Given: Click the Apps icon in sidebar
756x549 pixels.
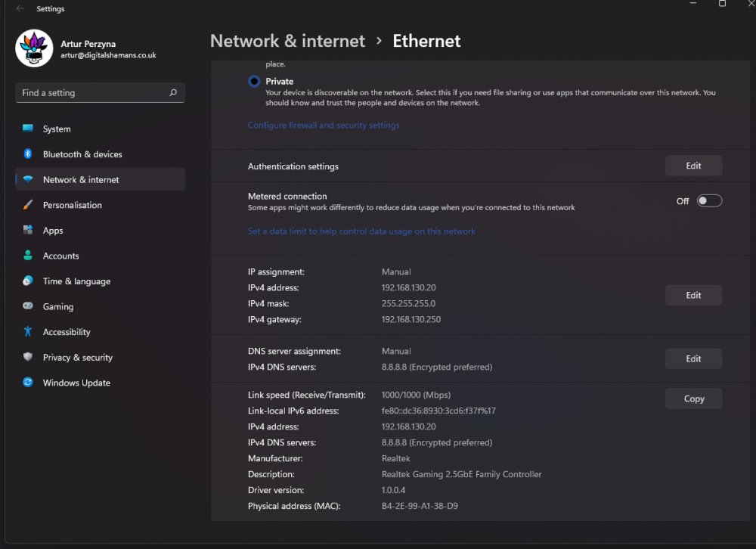Looking at the screenshot, I should point(28,230).
